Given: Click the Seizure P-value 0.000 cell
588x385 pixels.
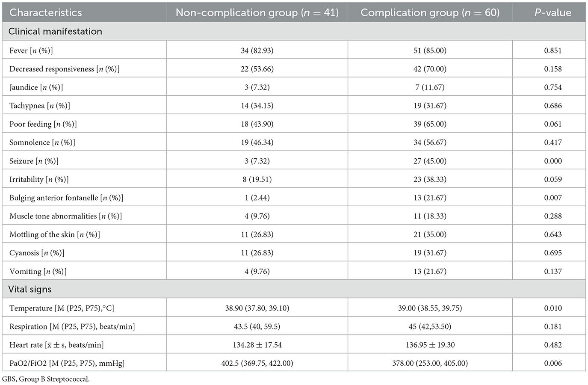Looking at the screenshot, I should pyautogui.click(x=553, y=161).
